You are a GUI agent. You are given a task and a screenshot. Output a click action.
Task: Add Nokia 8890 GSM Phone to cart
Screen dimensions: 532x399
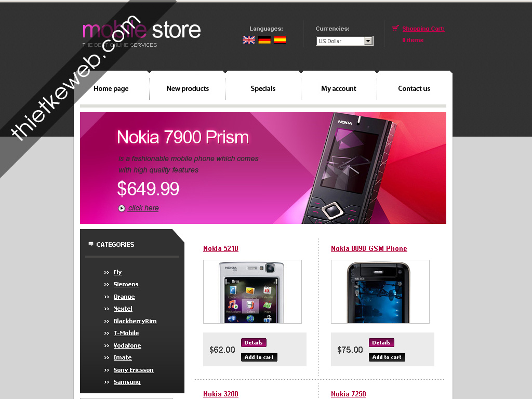pos(387,357)
